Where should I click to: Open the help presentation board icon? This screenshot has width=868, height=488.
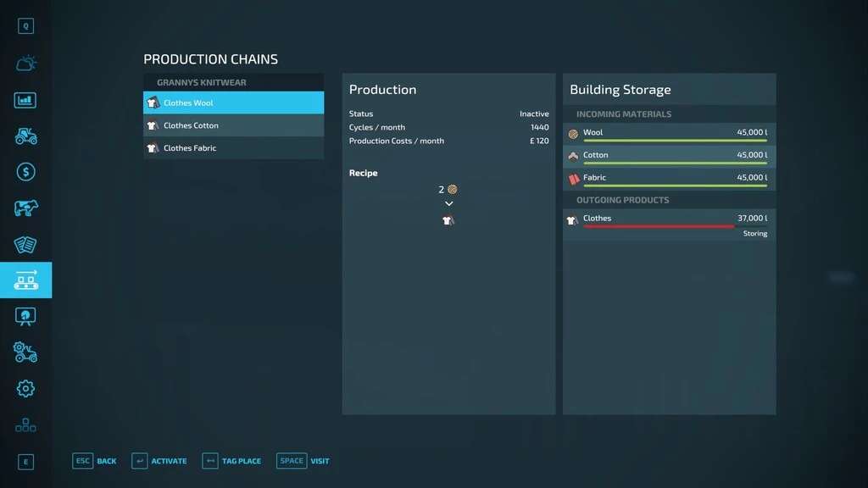25,316
